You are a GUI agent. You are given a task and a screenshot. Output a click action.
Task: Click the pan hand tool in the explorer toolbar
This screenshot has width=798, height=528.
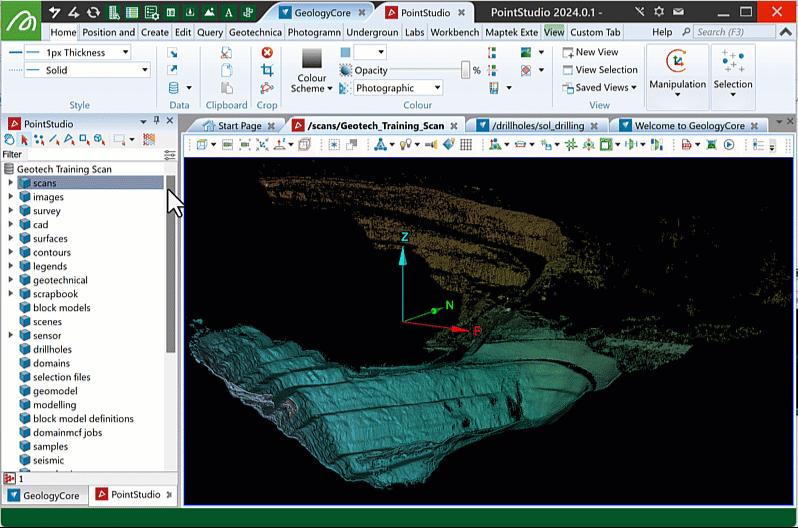point(11,140)
